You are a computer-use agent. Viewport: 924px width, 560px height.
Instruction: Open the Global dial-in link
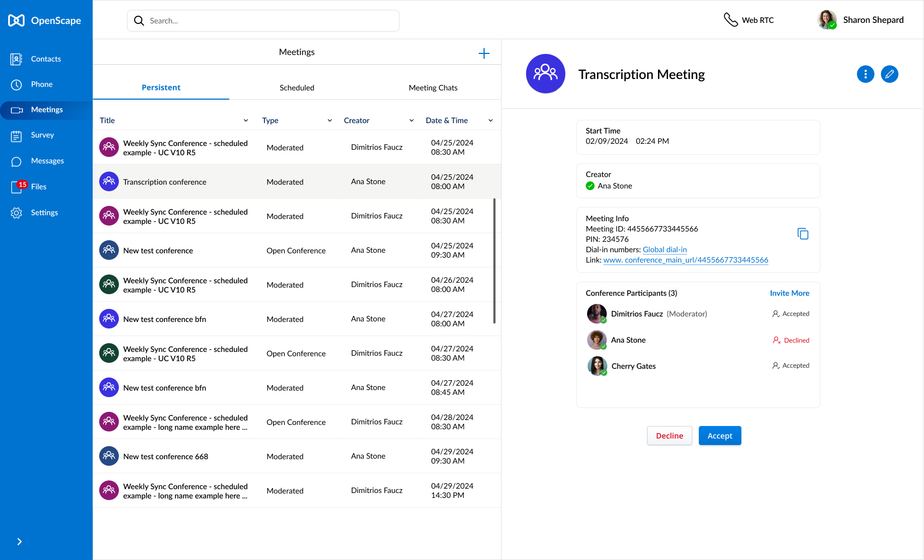point(665,249)
